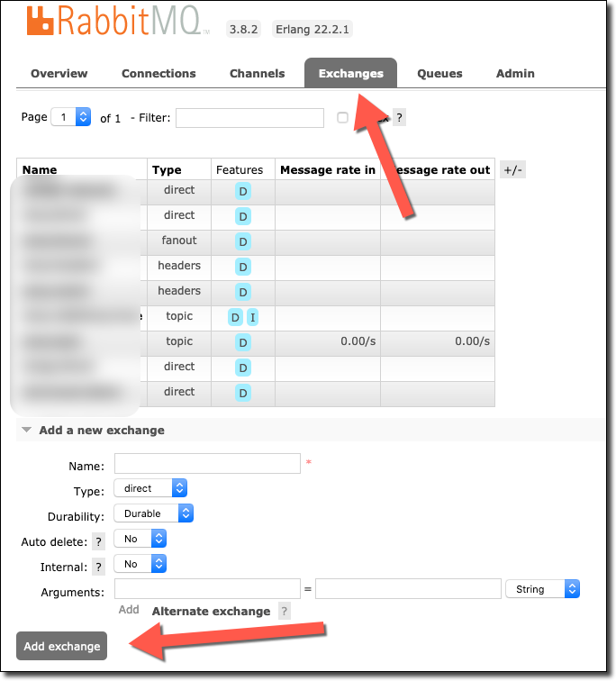This screenshot has height=681, width=616.
Task: Click the Erlang 22.2.1 label
Action: [x=313, y=30]
